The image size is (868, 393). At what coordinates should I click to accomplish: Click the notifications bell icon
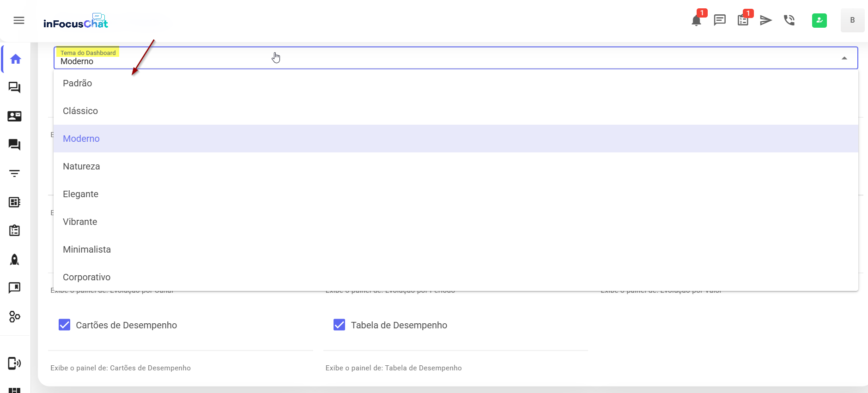click(x=696, y=21)
